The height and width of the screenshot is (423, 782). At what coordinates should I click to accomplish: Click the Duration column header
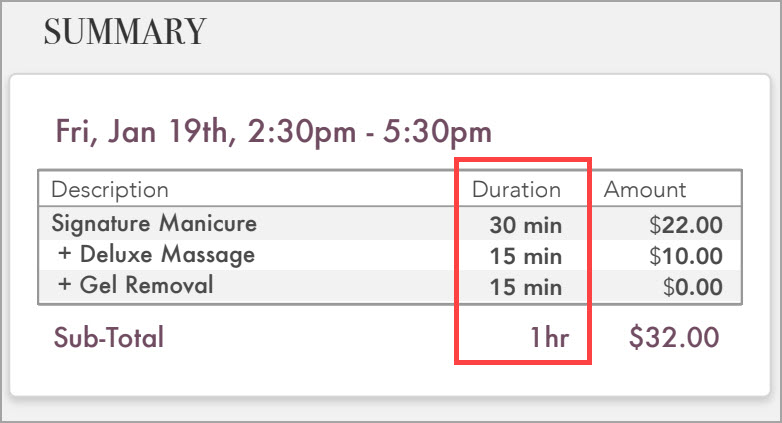coord(516,190)
